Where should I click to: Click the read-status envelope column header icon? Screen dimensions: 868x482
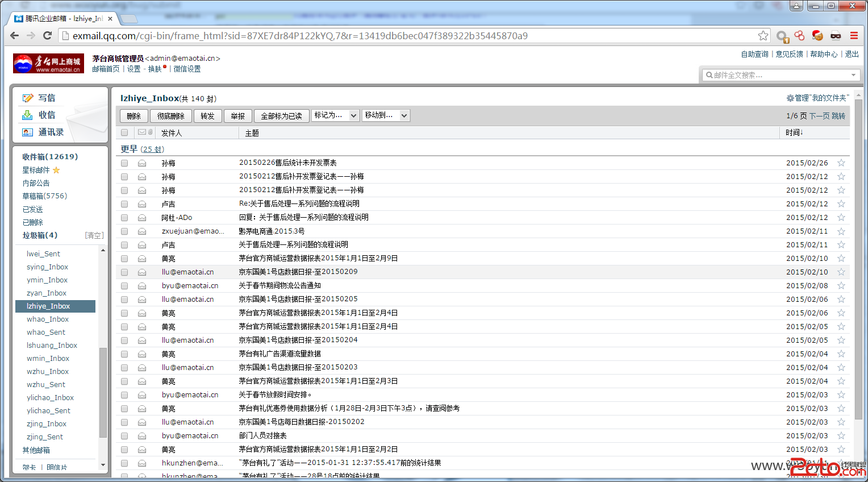point(142,132)
